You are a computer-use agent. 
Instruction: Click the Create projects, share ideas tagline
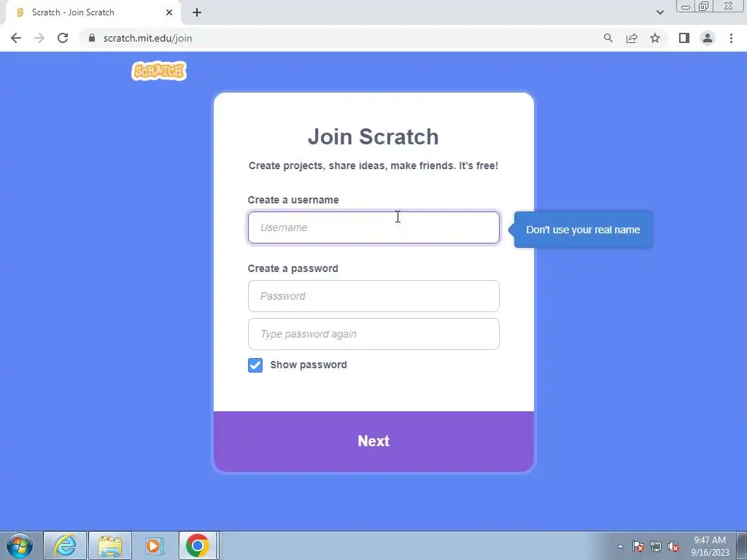(x=373, y=166)
